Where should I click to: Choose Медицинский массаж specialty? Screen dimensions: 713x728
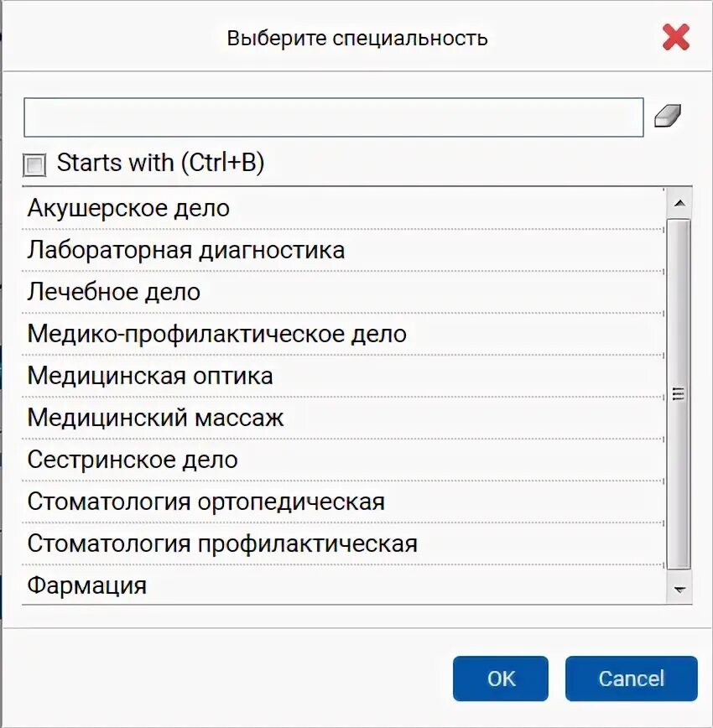(x=155, y=418)
